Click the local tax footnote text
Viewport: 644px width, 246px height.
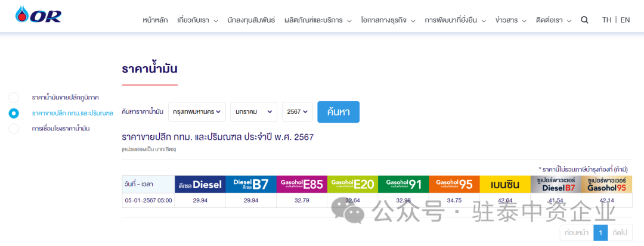[x=583, y=169]
